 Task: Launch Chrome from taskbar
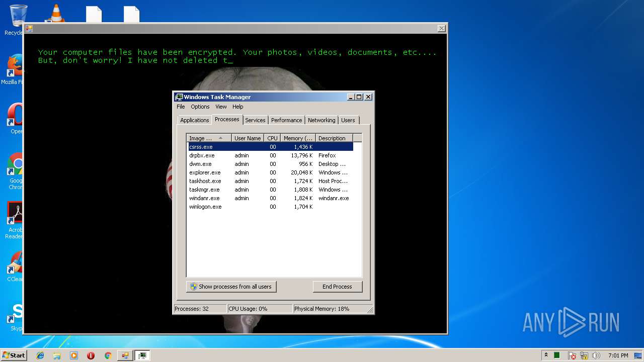(108, 355)
